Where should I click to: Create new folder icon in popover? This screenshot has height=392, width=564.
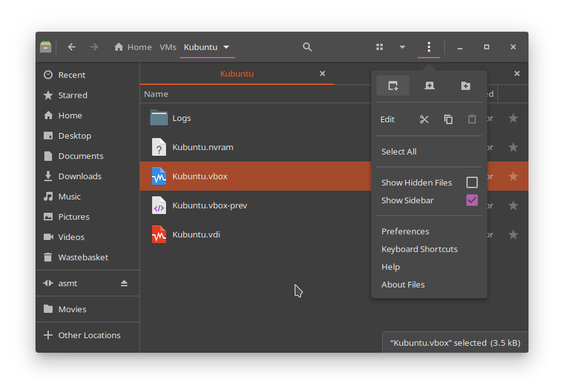coord(465,86)
